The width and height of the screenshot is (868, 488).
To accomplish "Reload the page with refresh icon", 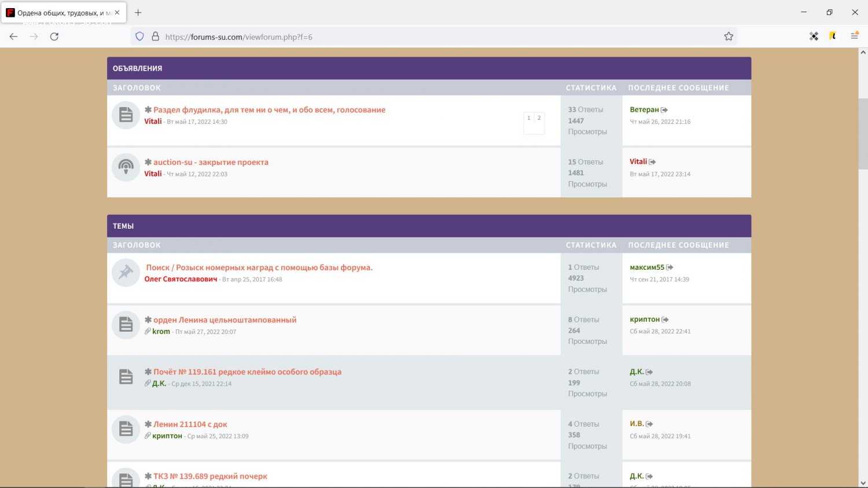I will (54, 36).
